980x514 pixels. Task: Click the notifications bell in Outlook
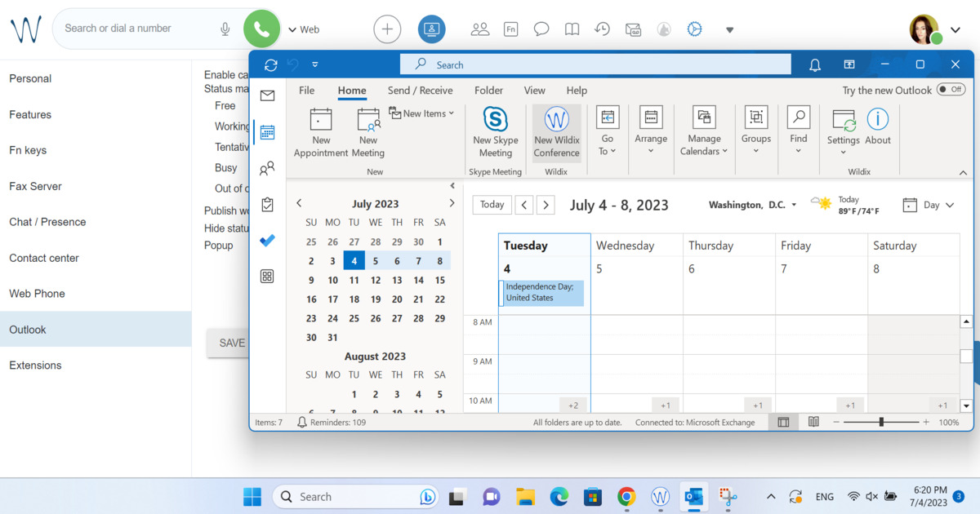coord(814,65)
